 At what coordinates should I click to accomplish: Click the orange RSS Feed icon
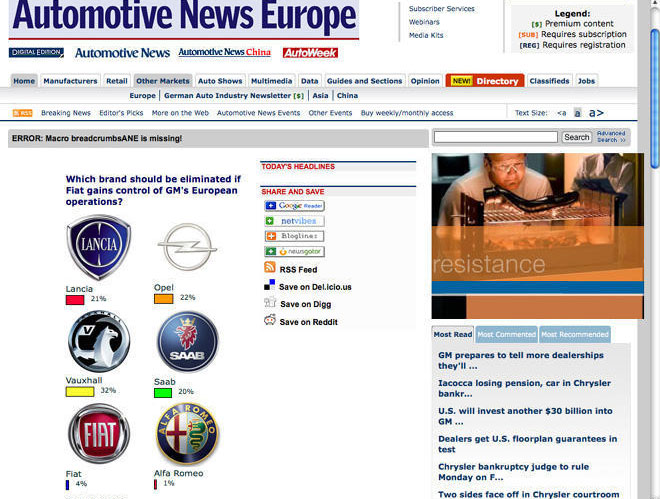tap(270, 267)
